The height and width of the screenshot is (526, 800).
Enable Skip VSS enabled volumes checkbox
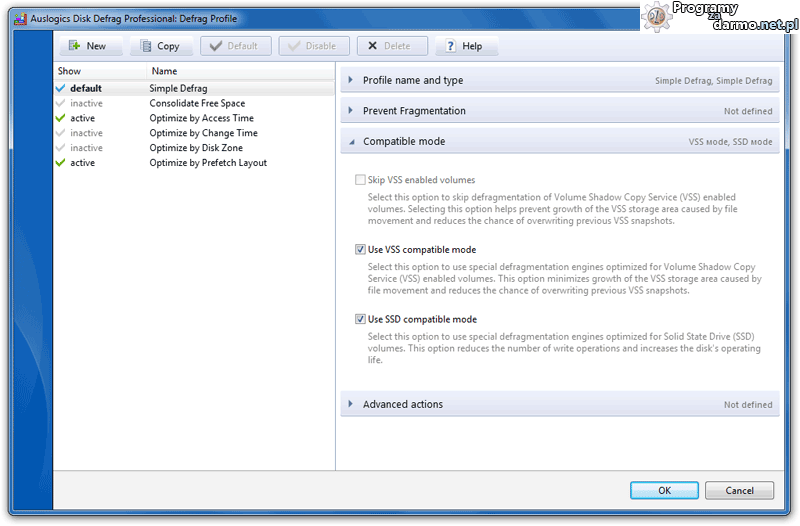[x=360, y=180]
